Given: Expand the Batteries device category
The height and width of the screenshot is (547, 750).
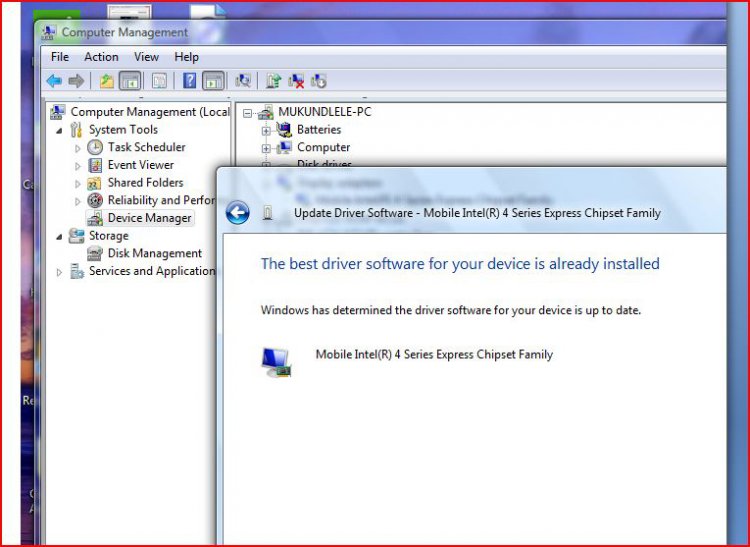Looking at the screenshot, I should click(x=266, y=131).
